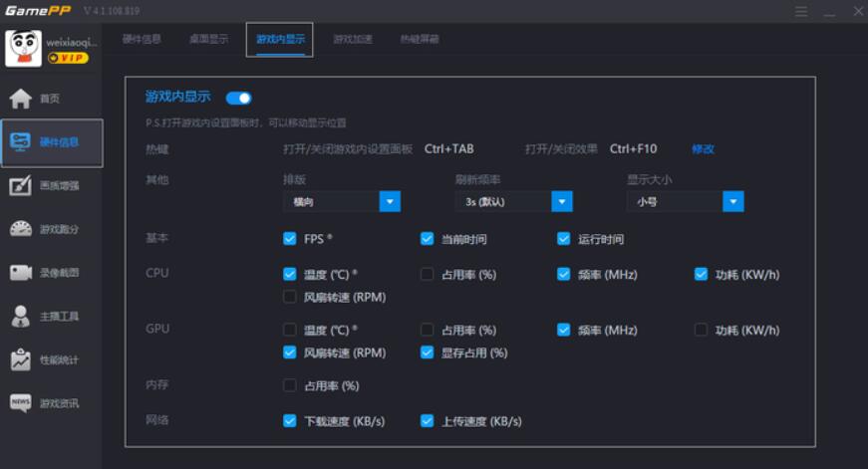Select the 硬件信息 hardware info sidebar icon

click(x=21, y=141)
